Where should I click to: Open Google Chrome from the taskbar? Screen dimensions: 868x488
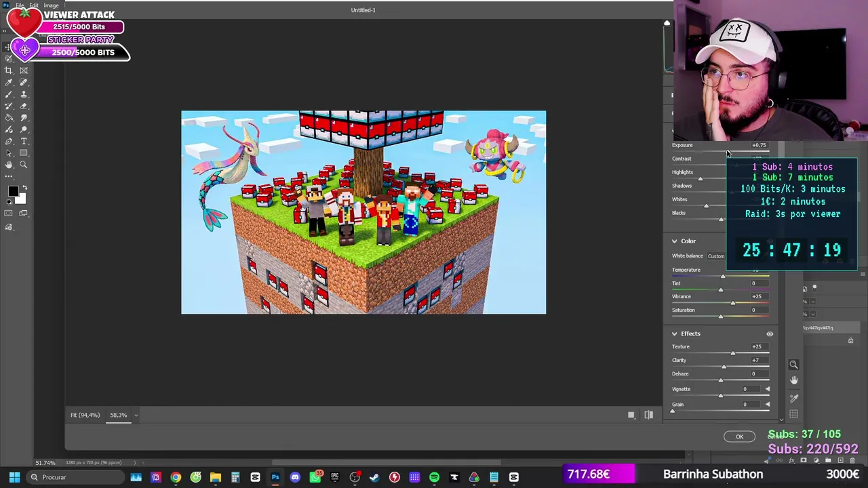click(176, 477)
